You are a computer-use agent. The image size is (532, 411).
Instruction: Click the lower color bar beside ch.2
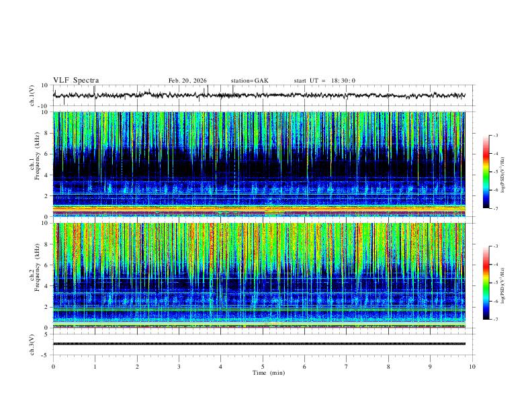click(x=486, y=283)
